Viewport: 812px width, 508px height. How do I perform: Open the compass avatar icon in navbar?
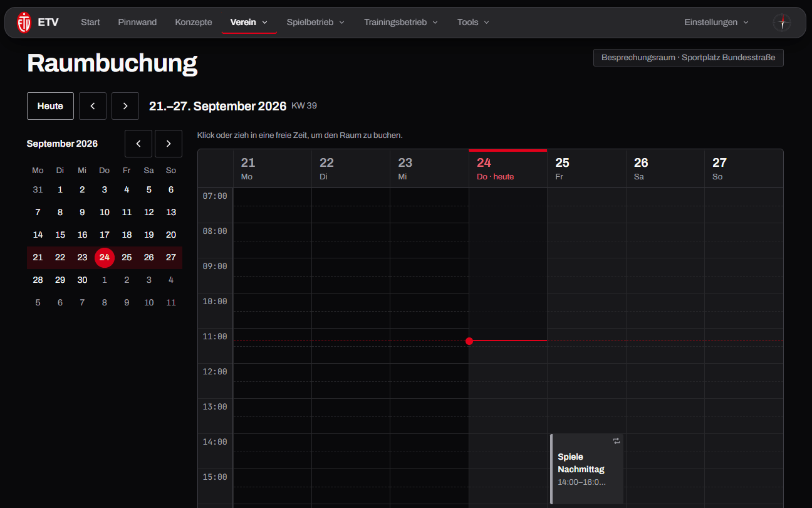point(782,23)
